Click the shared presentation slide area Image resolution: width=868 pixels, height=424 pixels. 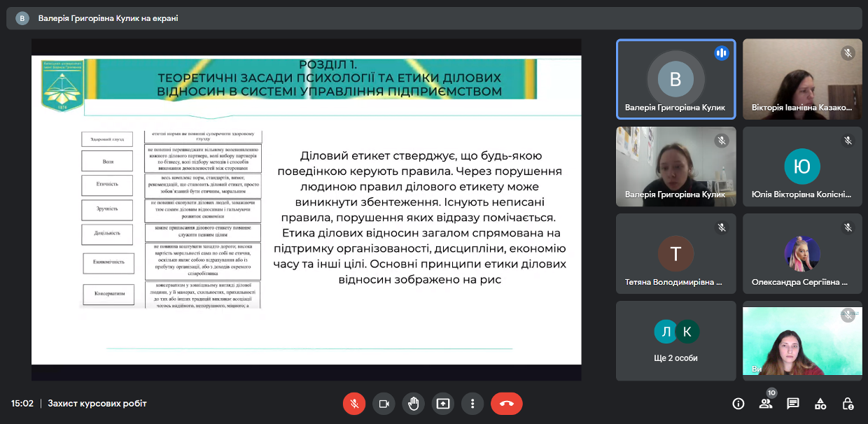coord(306,210)
